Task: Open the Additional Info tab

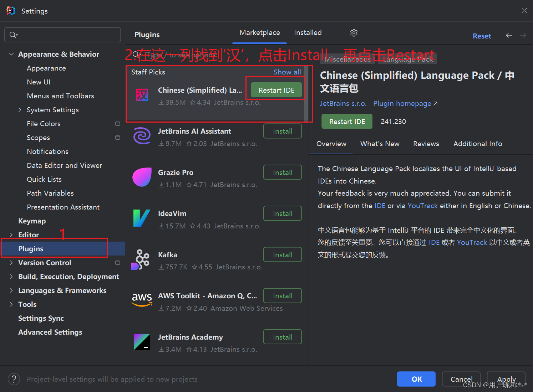Action: pyautogui.click(x=478, y=144)
